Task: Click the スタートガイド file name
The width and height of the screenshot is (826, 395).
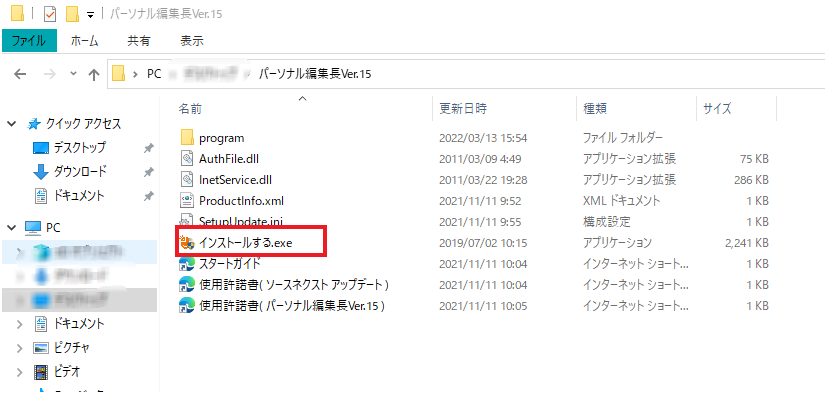Action: click(229, 263)
